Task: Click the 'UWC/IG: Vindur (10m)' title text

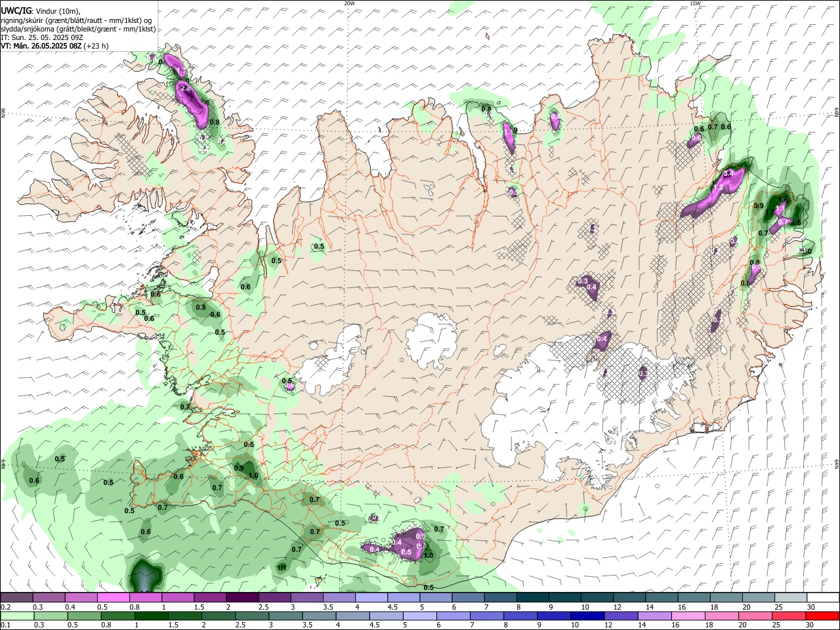Action: pyautogui.click(x=41, y=10)
